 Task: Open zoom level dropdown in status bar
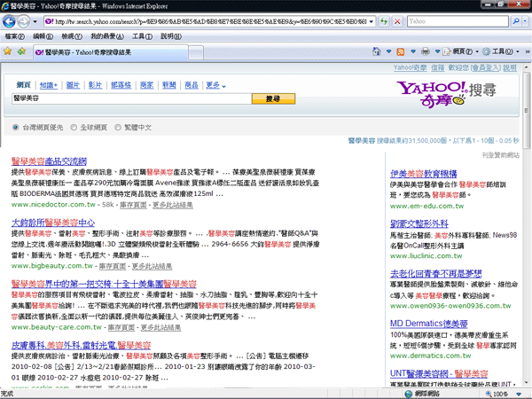tap(519, 394)
